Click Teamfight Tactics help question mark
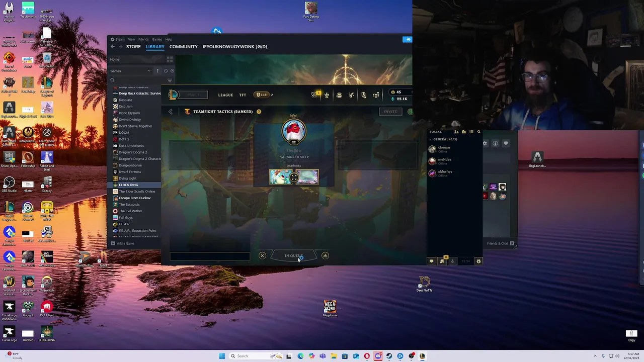644x362 pixels. tap(259, 112)
